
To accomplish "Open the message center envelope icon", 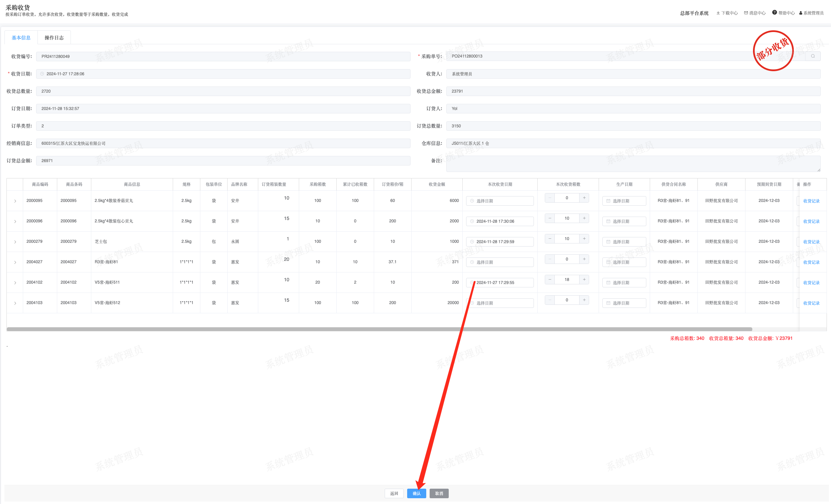I will [x=746, y=13].
